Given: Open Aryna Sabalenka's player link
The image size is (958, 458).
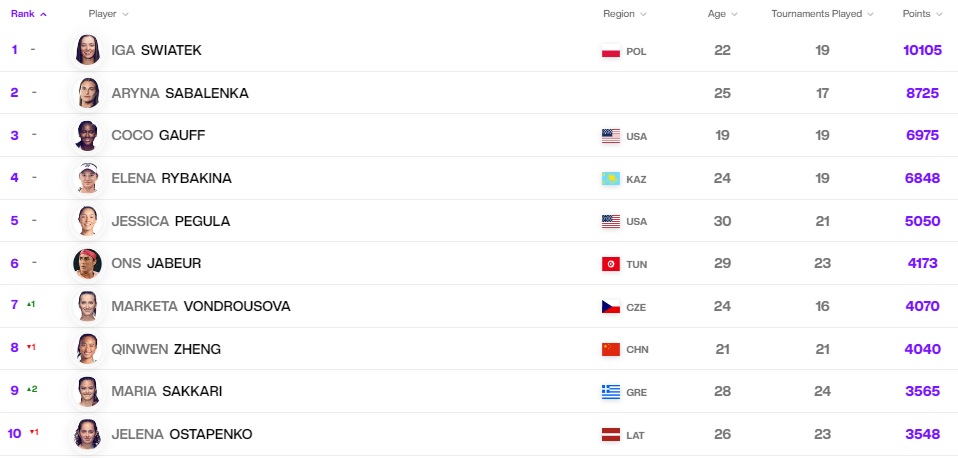Looking at the screenshot, I should pos(180,93).
